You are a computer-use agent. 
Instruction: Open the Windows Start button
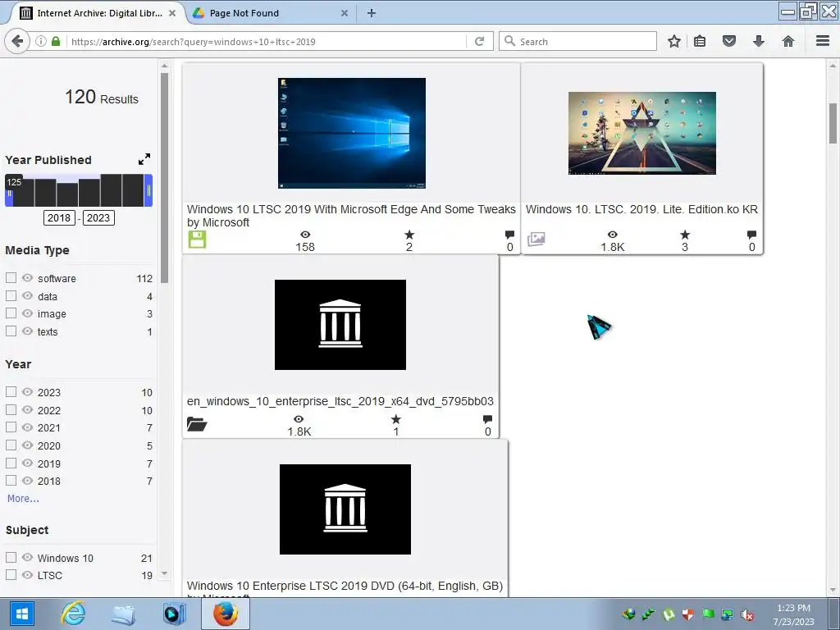(21, 614)
